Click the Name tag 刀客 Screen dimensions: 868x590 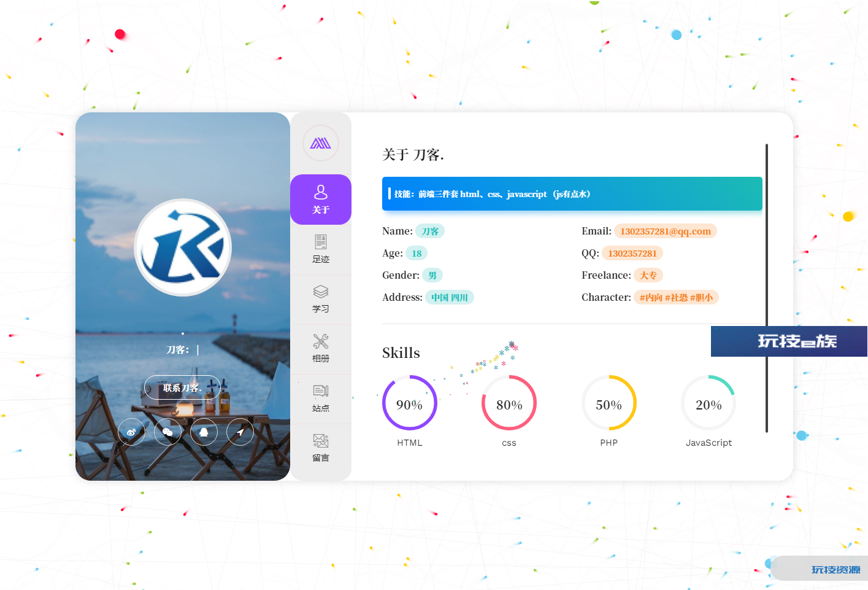[430, 231]
